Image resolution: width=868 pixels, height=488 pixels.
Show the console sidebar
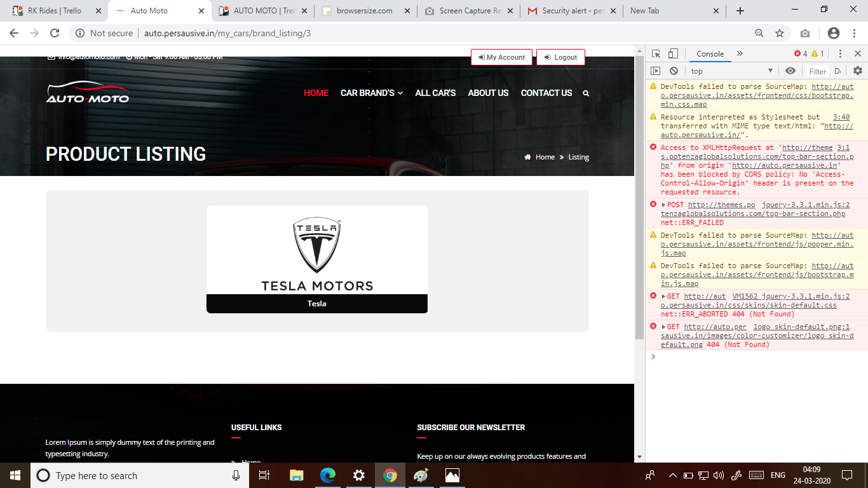click(x=656, y=71)
